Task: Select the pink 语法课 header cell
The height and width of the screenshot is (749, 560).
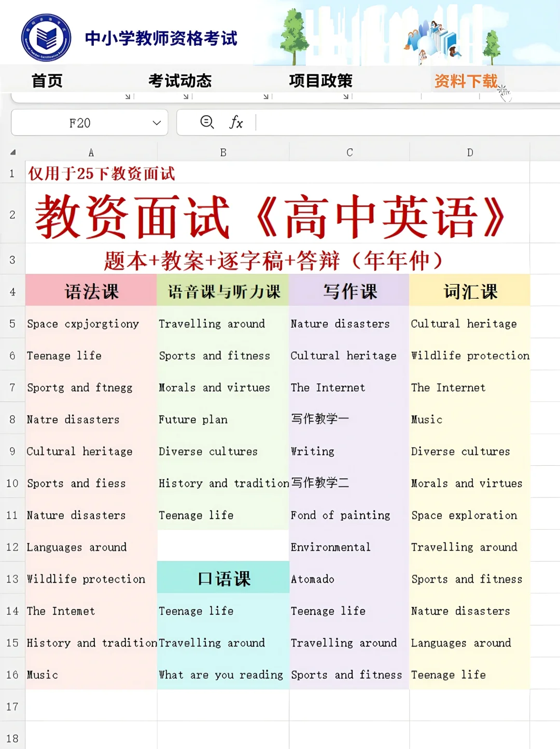Action: point(91,292)
